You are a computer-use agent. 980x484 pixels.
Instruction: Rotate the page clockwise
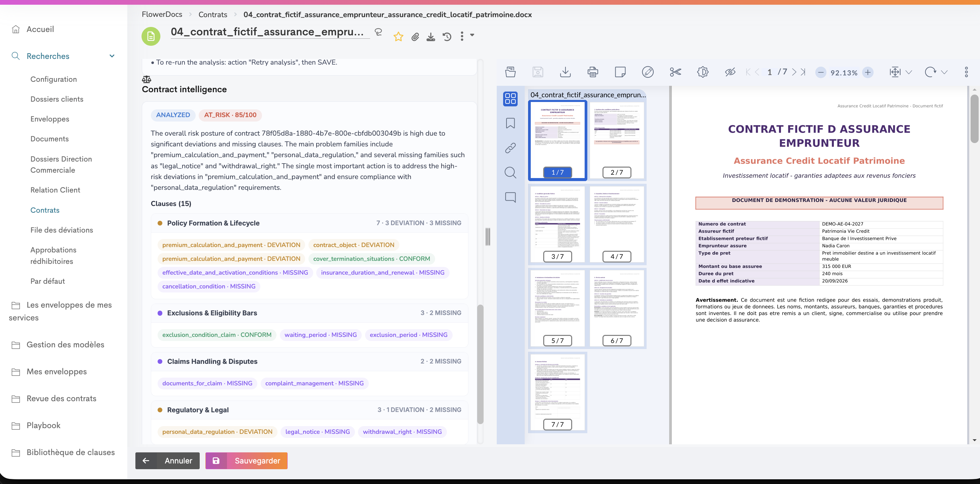pyautogui.click(x=930, y=72)
